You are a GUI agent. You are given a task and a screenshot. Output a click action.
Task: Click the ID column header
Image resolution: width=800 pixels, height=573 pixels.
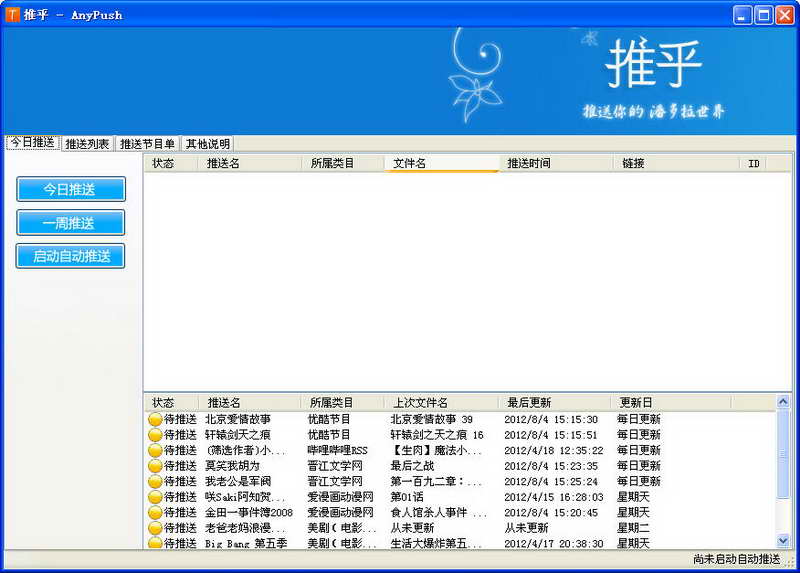753,163
